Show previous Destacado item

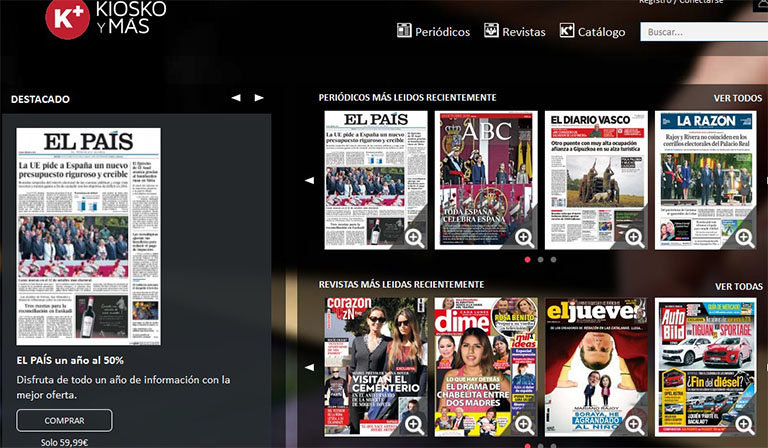tap(236, 97)
